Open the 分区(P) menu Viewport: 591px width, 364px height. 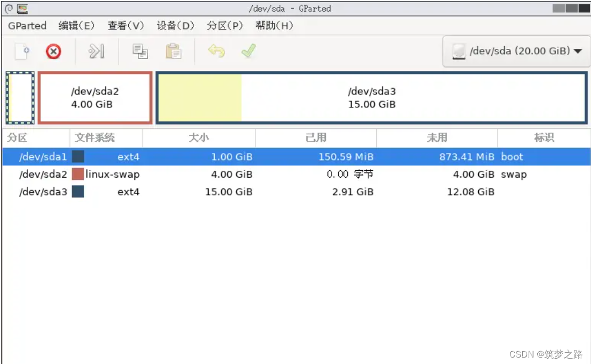coord(224,26)
